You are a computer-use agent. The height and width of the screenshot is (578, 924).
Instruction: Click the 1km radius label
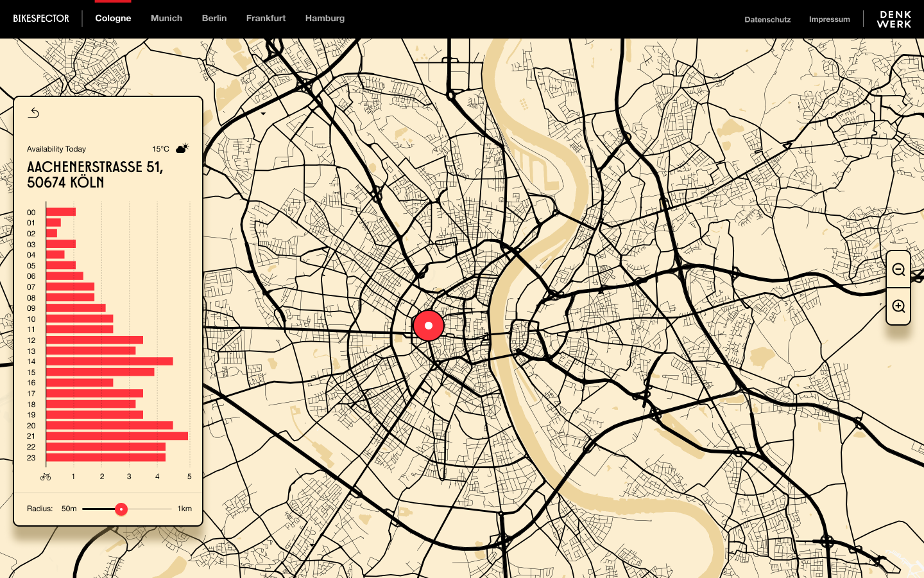[x=185, y=509]
